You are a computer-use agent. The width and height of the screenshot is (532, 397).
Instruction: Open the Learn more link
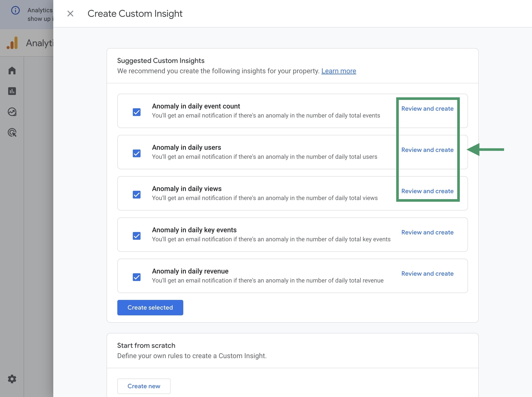point(339,71)
